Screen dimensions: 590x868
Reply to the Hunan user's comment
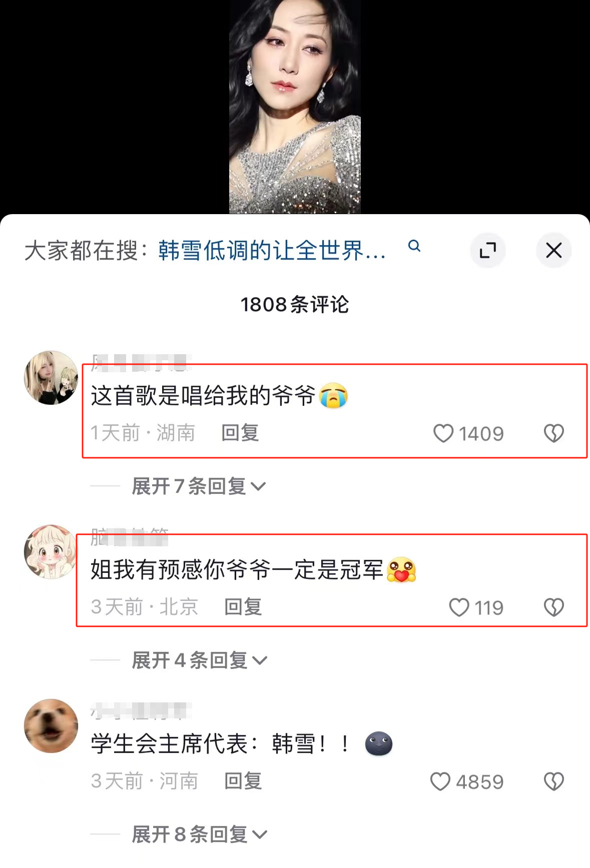pyautogui.click(x=240, y=433)
